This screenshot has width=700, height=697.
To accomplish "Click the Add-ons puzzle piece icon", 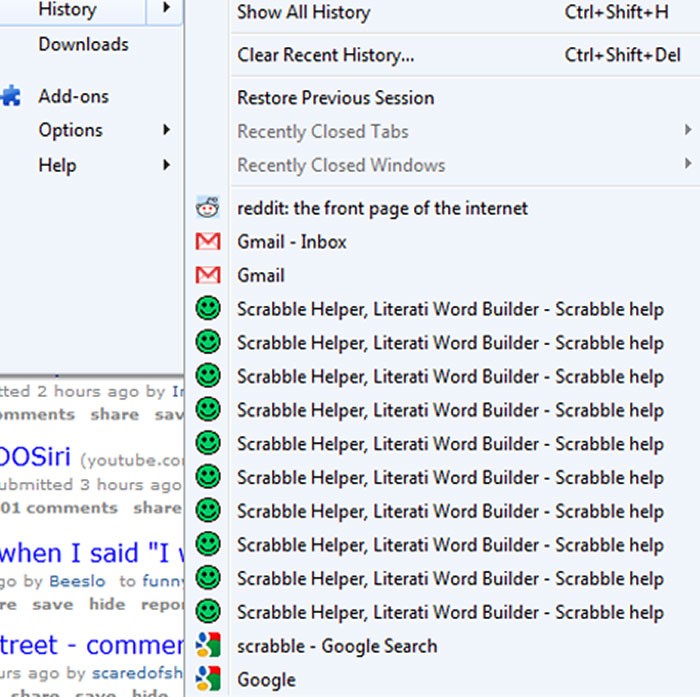I will click(x=11, y=97).
